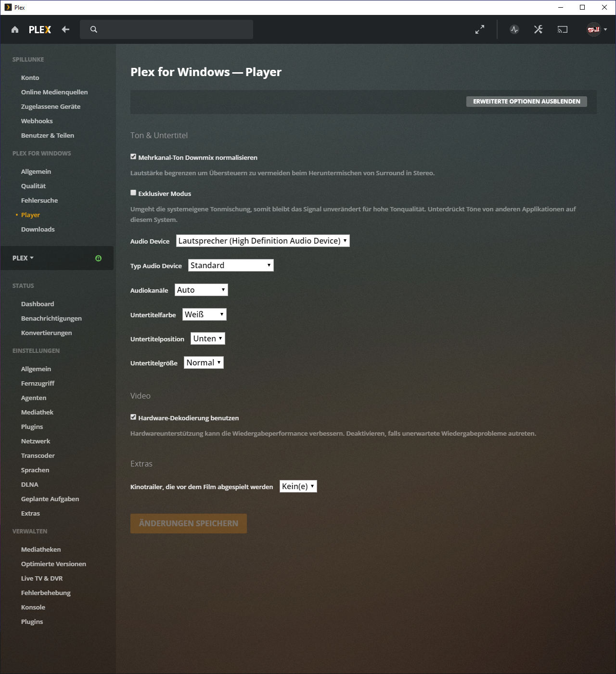
Task: Open the Untertitelfarbe dropdown
Action: click(x=205, y=314)
